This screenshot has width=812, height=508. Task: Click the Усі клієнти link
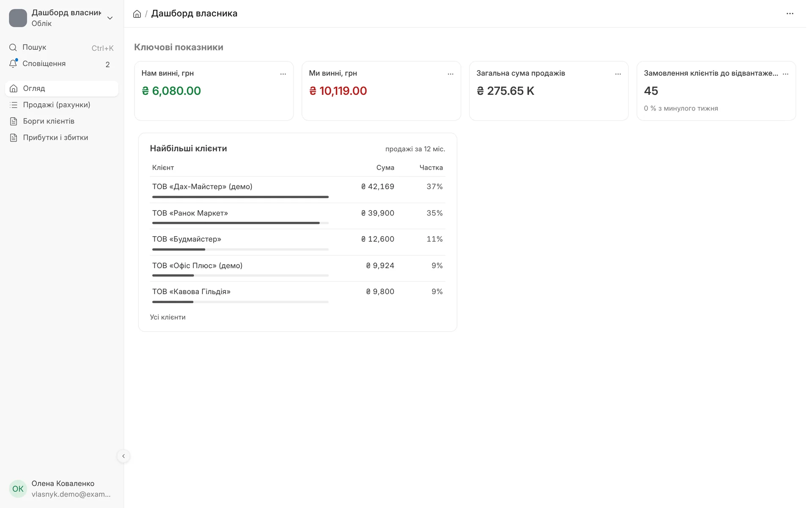pyautogui.click(x=167, y=317)
